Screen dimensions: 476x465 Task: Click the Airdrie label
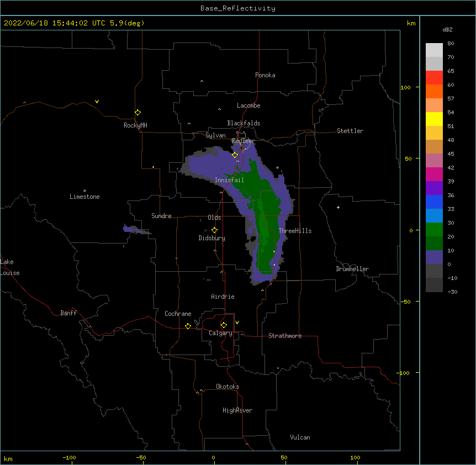[x=223, y=297]
